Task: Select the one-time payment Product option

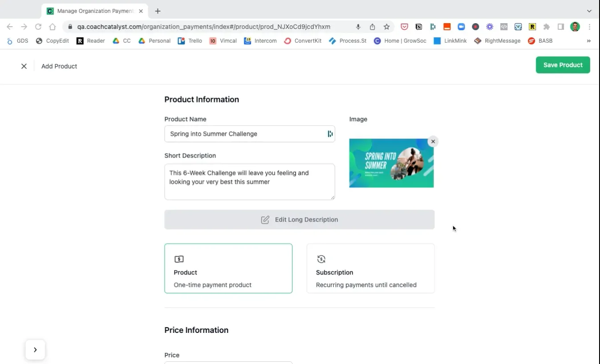Action: [228, 268]
